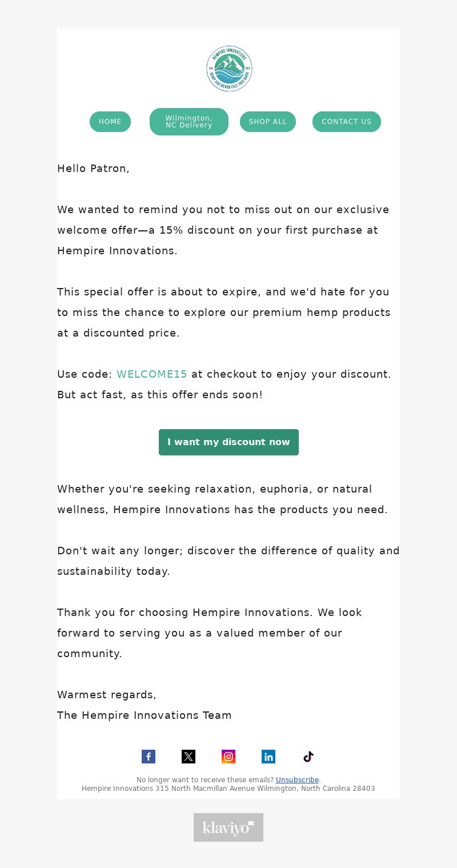The image size is (457, 868).
Task: Open the X (Twitter) social icon
Action: click(189, 757)
